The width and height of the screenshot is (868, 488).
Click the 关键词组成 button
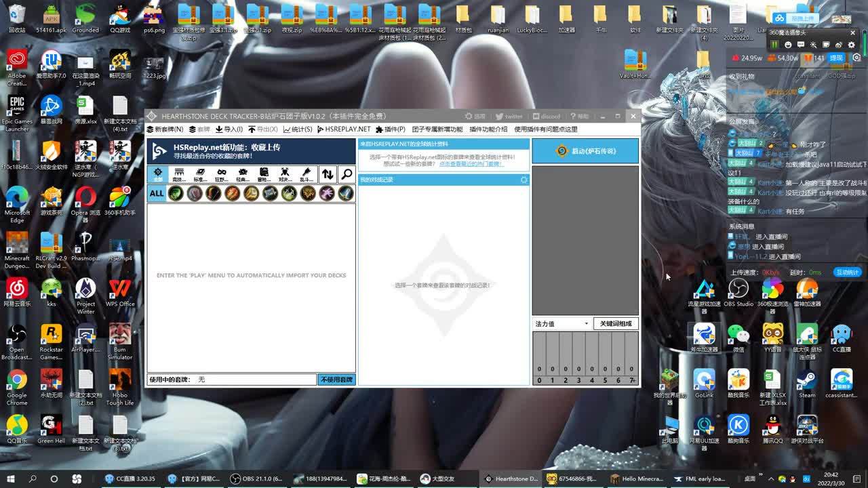point(616,324)
